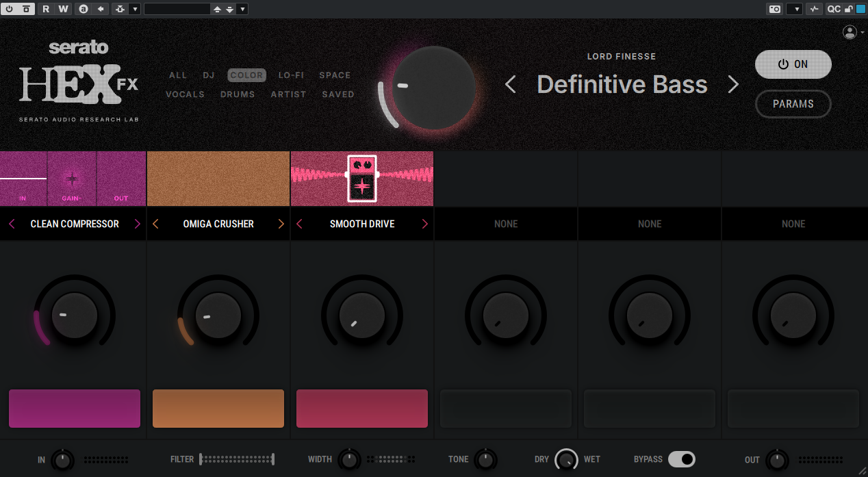Click the orange Omiga Crusher pad
The height and width of the screenshot is (477, 868).
218,409
